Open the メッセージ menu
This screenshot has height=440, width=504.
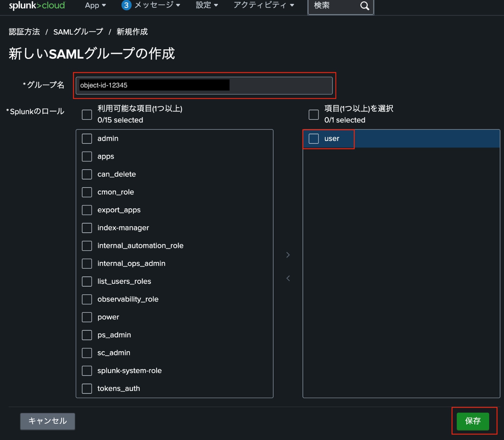pos(157,5)
